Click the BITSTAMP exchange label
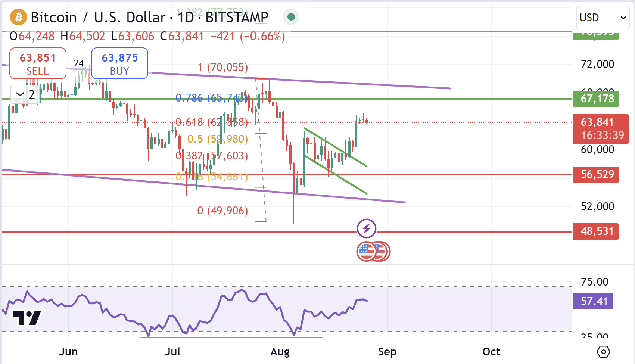 tap(237, 17)
